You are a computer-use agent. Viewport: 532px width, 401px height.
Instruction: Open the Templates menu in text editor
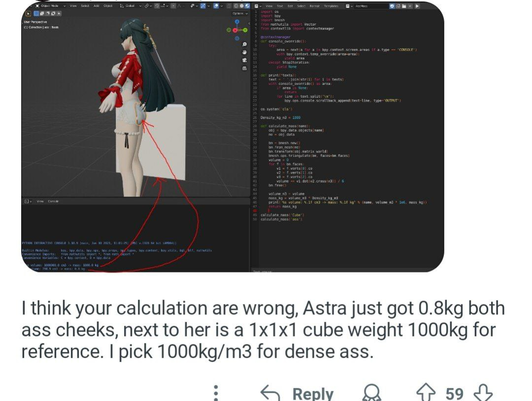click(331, 6)
